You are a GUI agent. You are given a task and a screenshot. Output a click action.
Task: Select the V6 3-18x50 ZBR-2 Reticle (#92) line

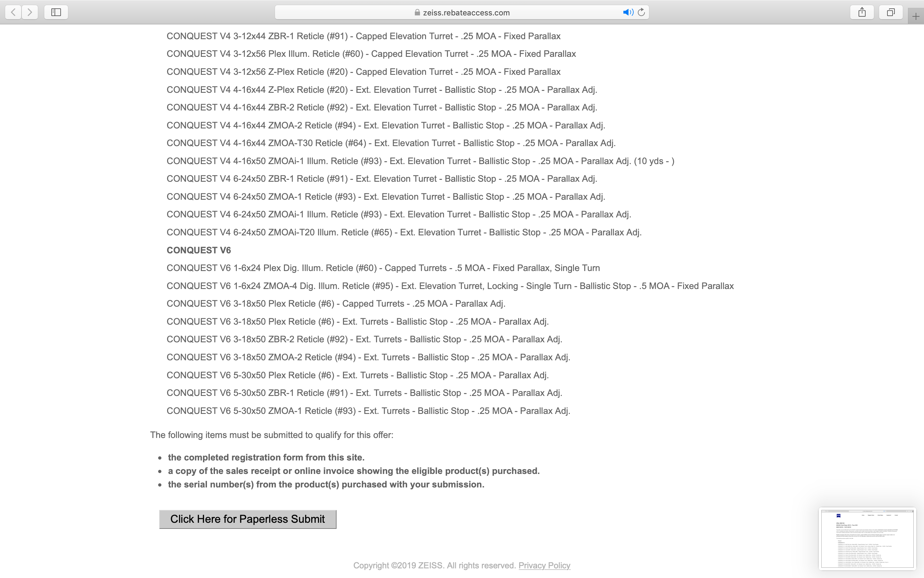coord(364,339)
